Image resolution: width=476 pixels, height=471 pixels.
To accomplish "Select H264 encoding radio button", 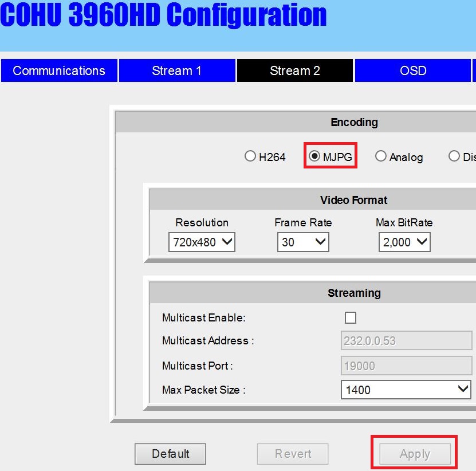I will [x=250, y=156].
